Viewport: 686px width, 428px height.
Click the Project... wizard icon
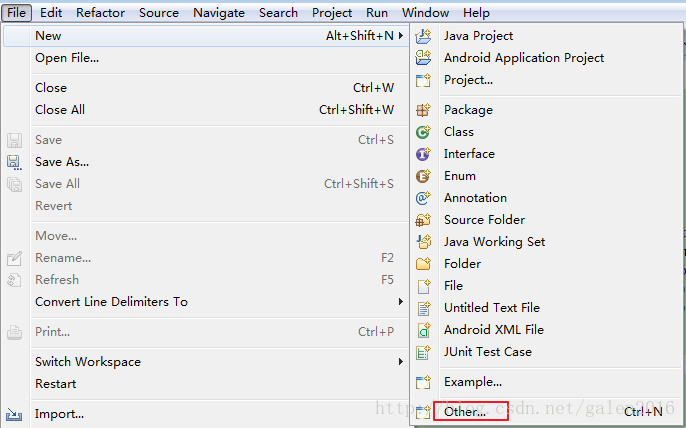(x=423, y=80)
